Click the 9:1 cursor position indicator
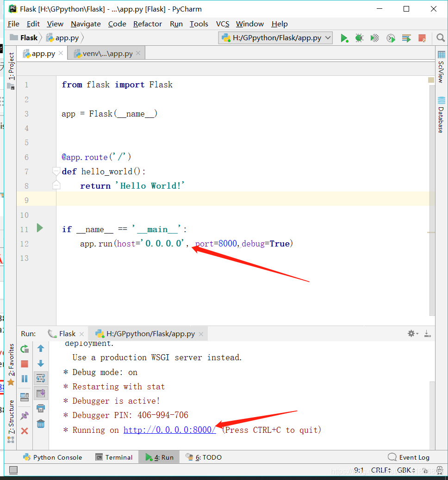 tap(359, 470)
